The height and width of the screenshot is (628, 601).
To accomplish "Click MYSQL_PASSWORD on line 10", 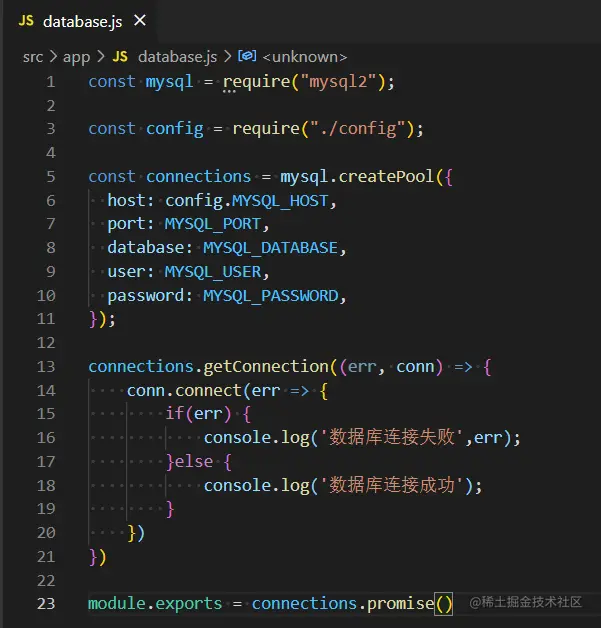I will 271,296.
